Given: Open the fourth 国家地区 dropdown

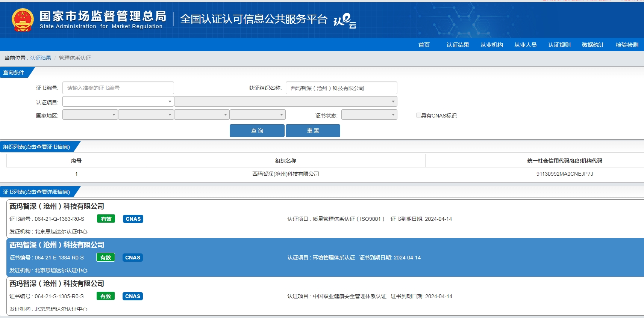Looking at the screenshot, I should click(x=258, y=115).
